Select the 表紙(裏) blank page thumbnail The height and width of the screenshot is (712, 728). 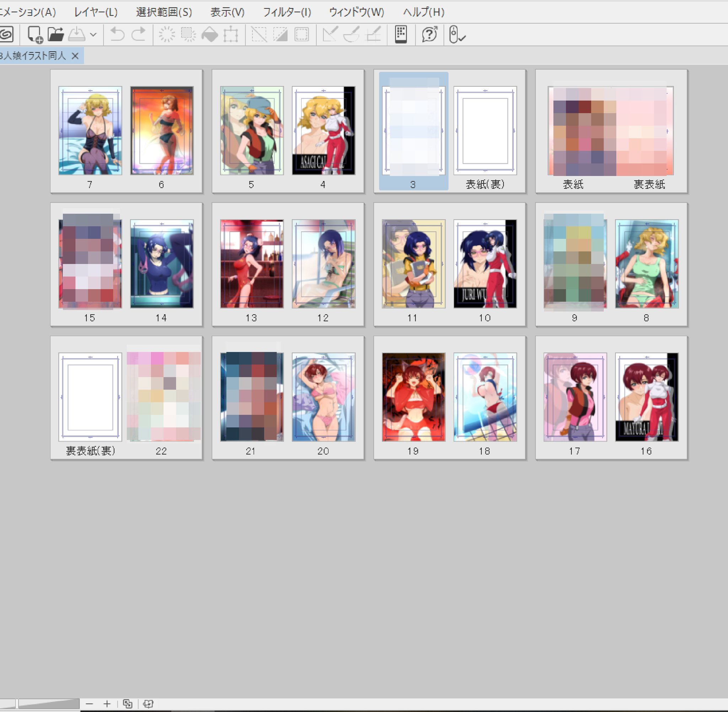pyautogui.click(x=485, y=130)
